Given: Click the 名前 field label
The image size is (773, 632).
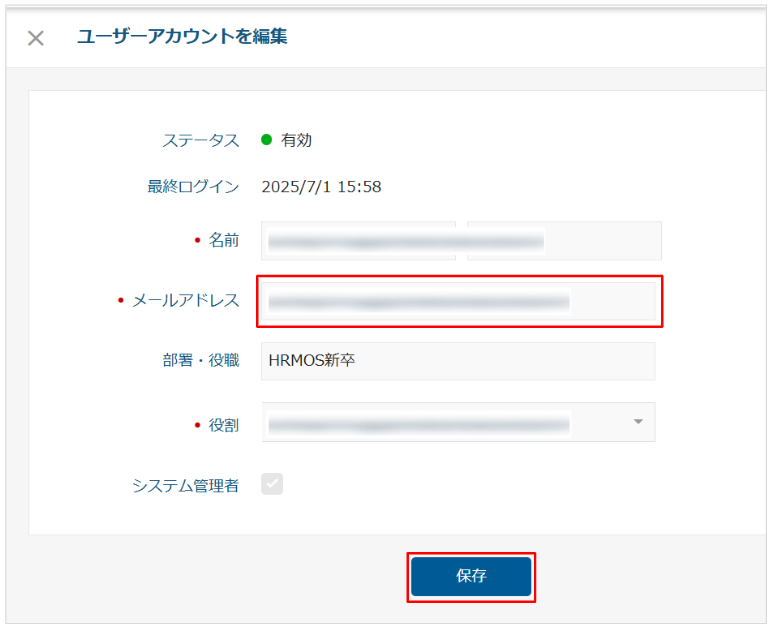Looking at the screenshot, I should click(223, 240).
